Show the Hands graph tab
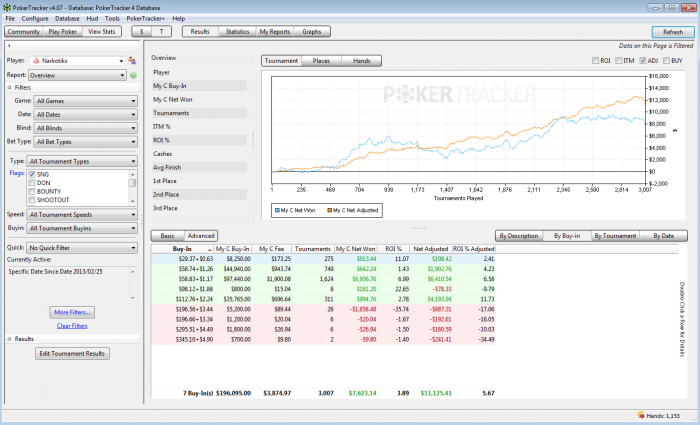The height and width of the screenshot is (425, 700). click(x=362, y=61)
